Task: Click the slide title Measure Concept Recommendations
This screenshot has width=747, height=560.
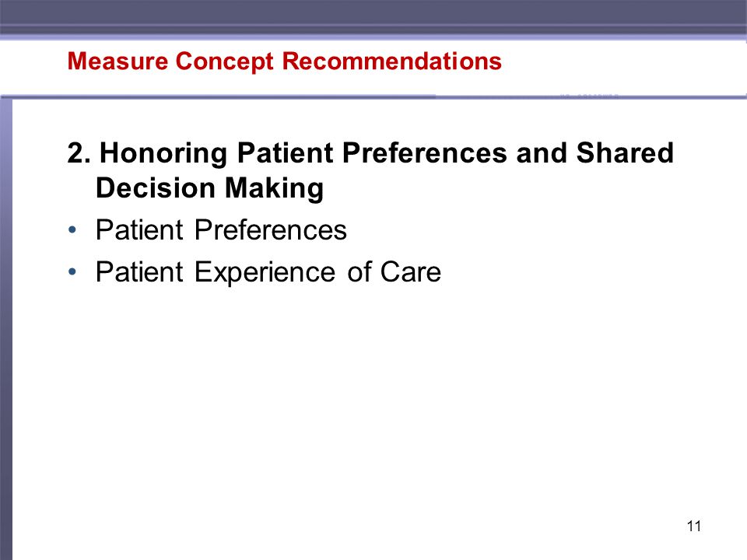Action: 285,61
